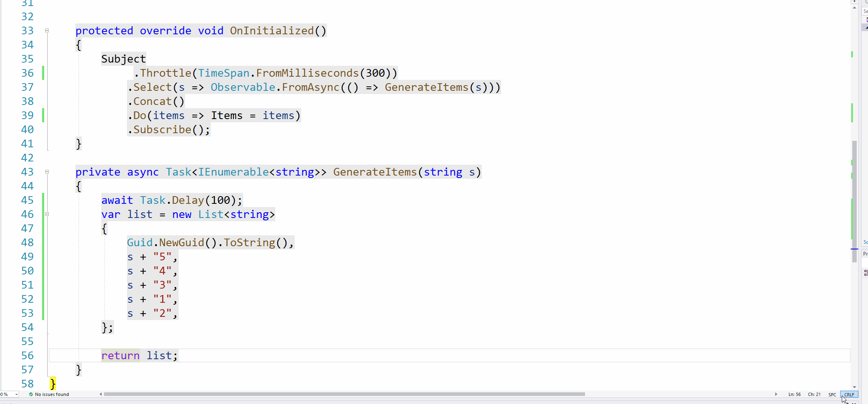Click the yellow unsaved-change marker beside line 58
Screen dimensions: 868x404
pos(53,383)
